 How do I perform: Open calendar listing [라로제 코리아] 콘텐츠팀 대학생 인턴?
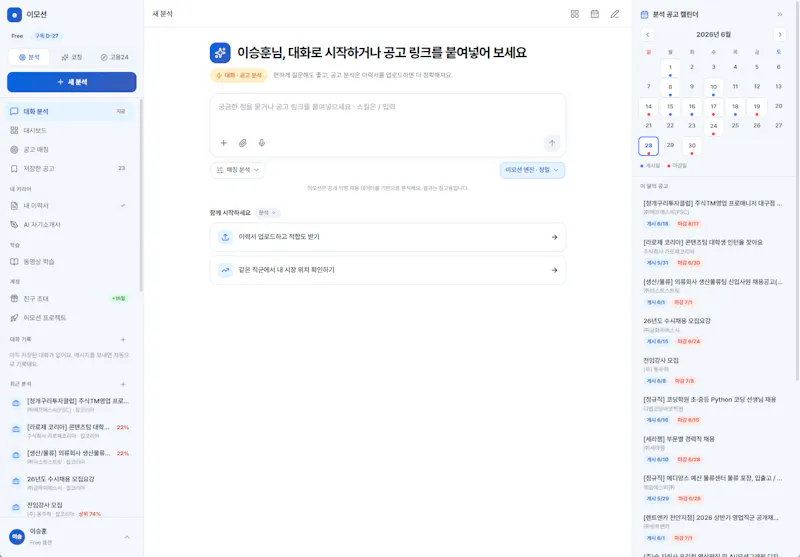coord(713,252)
